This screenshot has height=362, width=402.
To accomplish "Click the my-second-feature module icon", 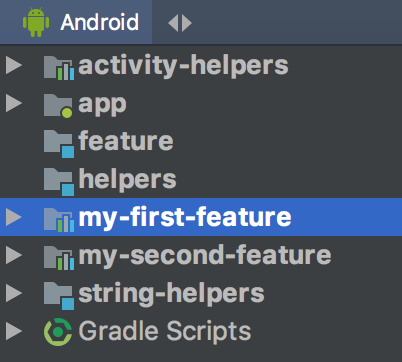I will click(x=59, y=258).
